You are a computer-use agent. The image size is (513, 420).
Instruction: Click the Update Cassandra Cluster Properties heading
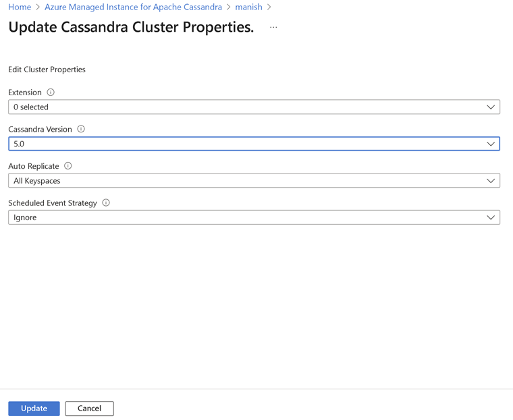click(131, 27)
